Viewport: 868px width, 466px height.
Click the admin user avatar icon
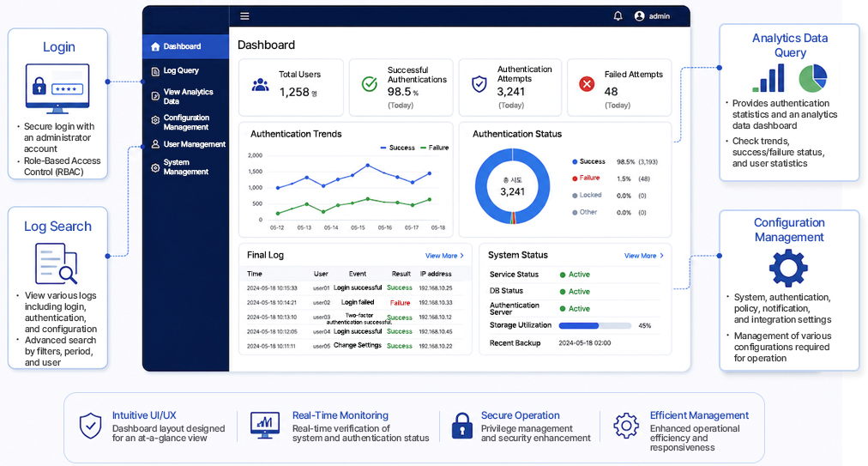(x=639, y=16)
